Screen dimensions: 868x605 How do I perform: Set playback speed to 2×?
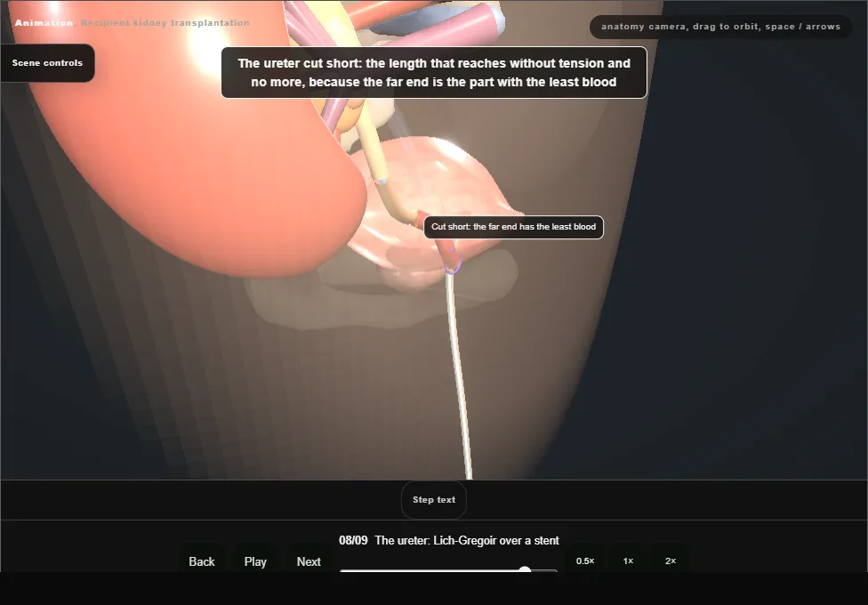671,561
